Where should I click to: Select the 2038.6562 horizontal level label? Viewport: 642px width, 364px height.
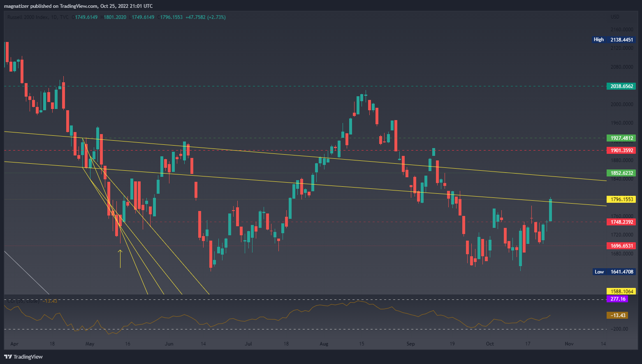tap(621, 86)
